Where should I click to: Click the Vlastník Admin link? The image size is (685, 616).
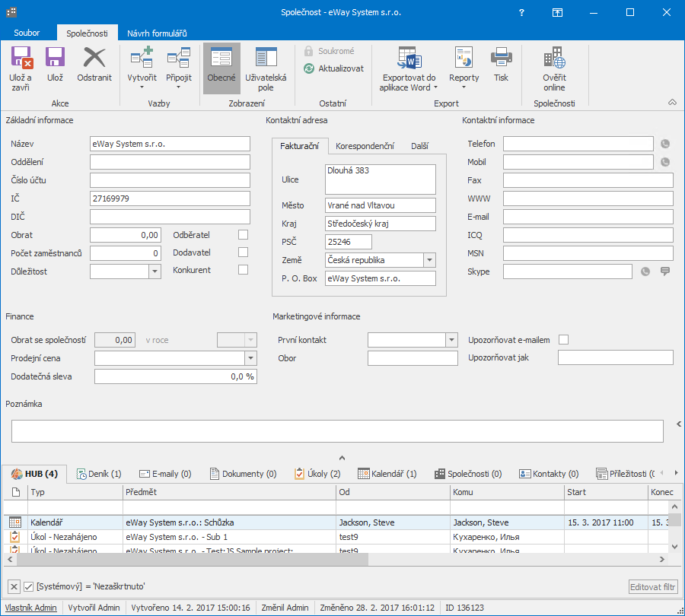pyautogui.click(x=30, y=608)
